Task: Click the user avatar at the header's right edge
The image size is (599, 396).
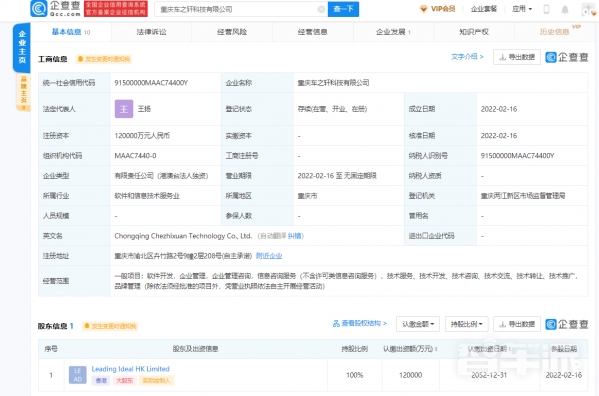Action: click(x=588, y=10)
